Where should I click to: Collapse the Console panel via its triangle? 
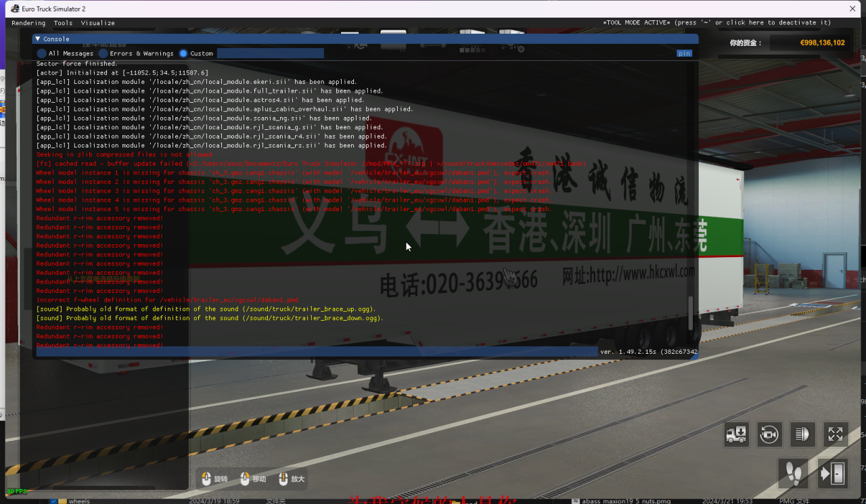point(37,39)
